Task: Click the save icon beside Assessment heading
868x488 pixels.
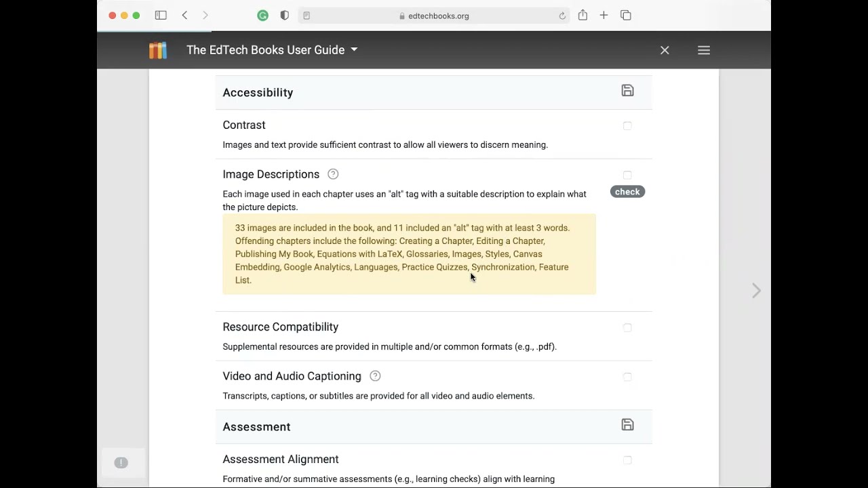Action: [x=627, y=425]
